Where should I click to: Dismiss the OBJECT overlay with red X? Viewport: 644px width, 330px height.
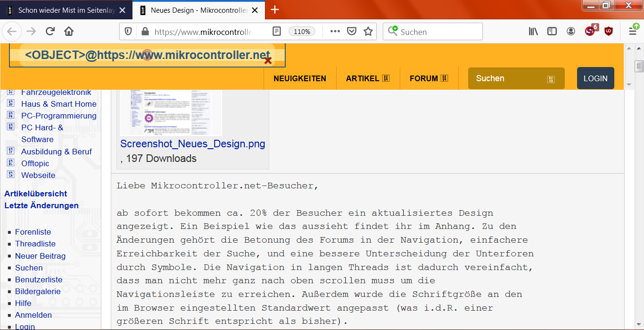point(268,60)
